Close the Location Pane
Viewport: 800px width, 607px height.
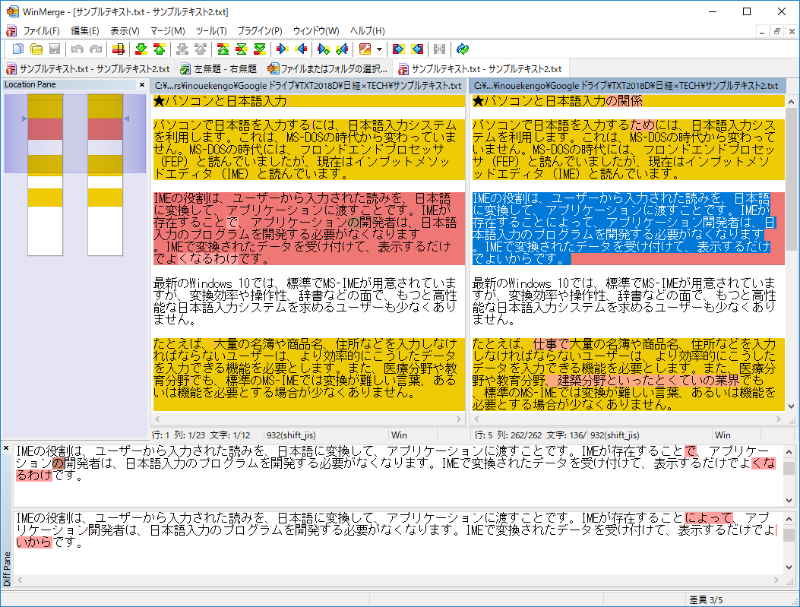click(x=141, y=85)
